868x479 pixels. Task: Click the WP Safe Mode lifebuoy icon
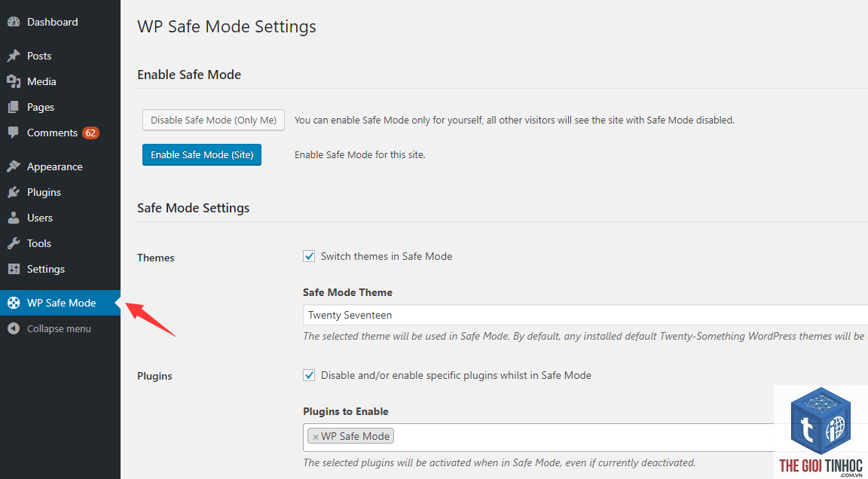click(x=14, y=303)
